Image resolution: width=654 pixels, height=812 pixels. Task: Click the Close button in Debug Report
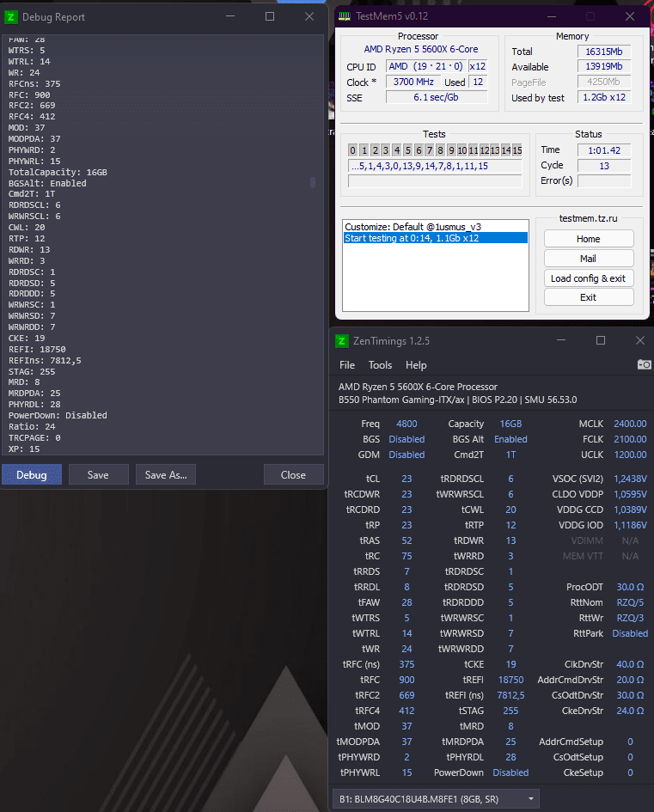point(294,475)
